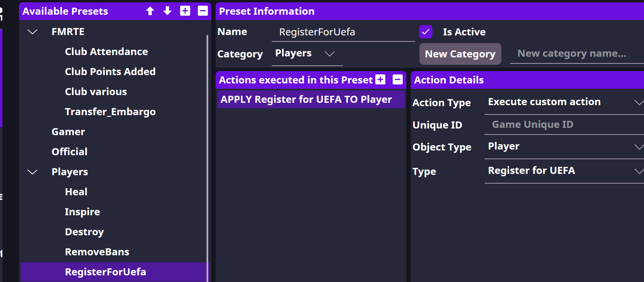
Task: Choose the RemoveBans preset
Action: click(x=97, y=252)
